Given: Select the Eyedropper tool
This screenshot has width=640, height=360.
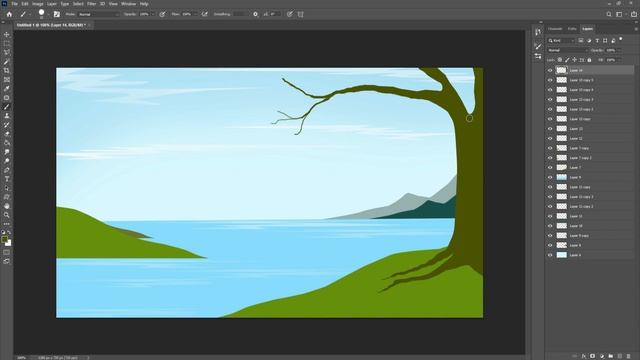Looking at the screenshot, I should click(x=7, y=89).
